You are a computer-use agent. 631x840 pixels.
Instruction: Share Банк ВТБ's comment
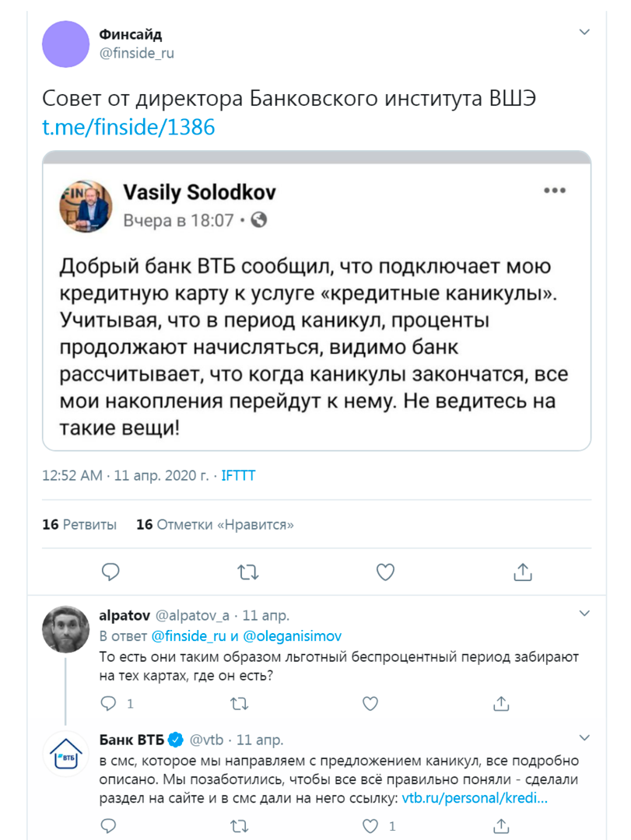[x=503, y=825]
